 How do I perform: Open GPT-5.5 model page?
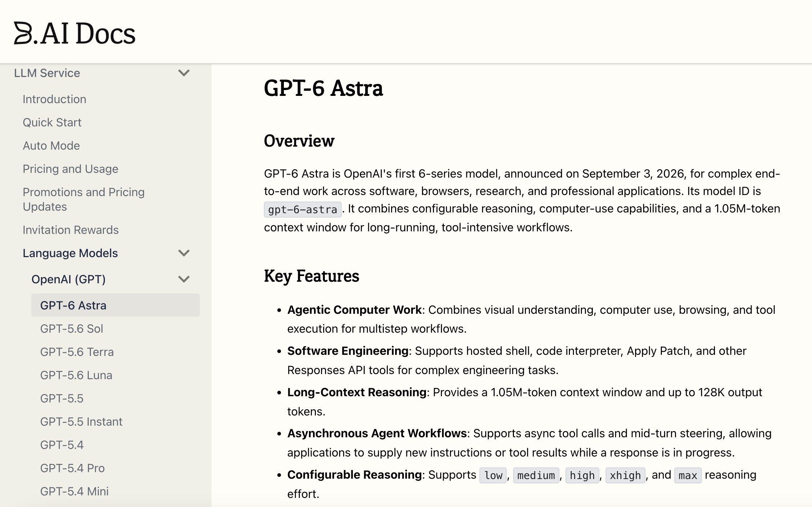point(62,398)
